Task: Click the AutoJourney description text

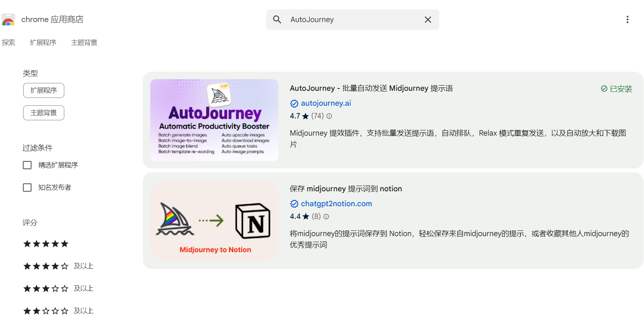Action: (458, 139)
